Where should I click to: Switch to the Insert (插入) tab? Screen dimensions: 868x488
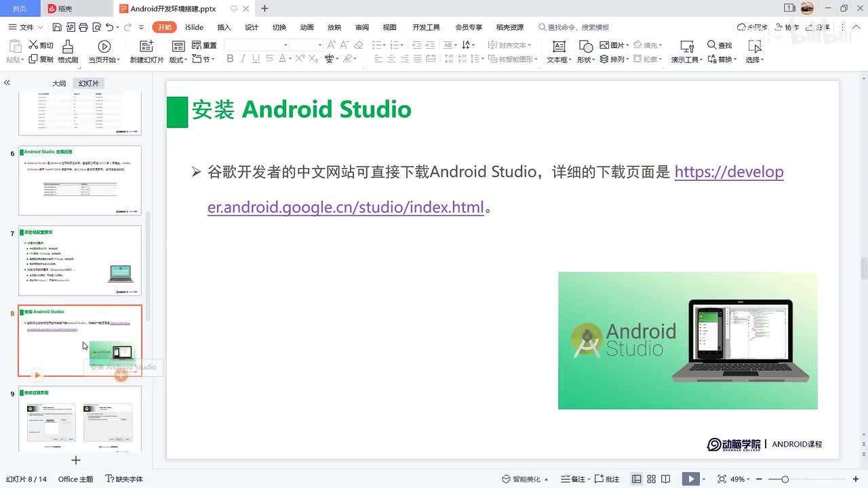click(x=224, y=27)
